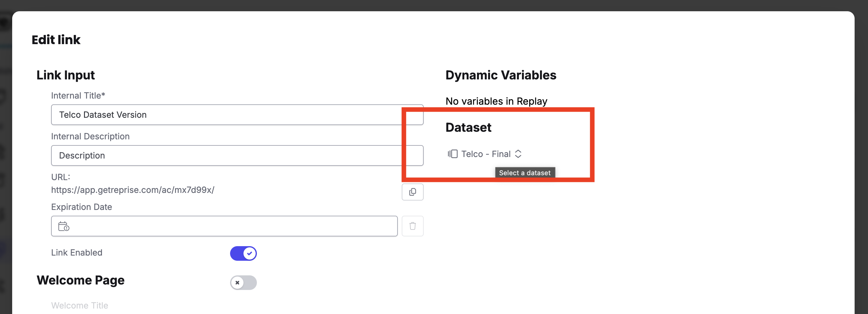Click the Dataset section heading
Image resolution: width=868 pixels, height=314 pixels.
coord(468,128)
